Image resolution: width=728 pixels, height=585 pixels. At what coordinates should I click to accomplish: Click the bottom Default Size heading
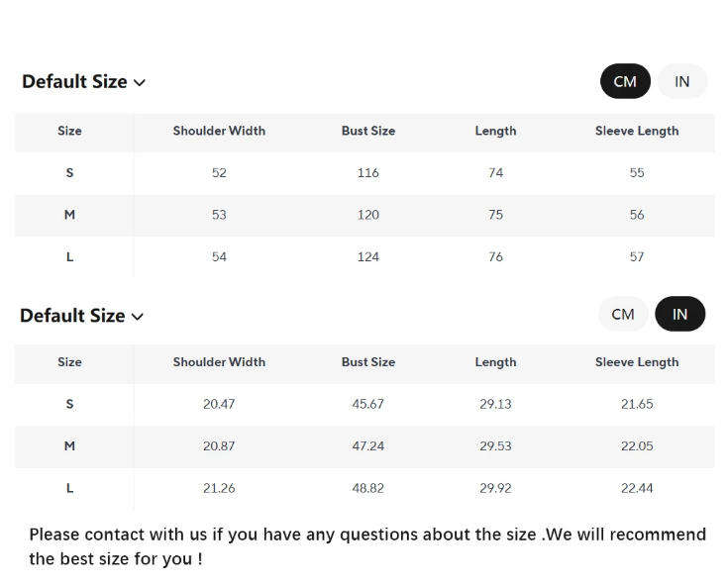(x=72, y=316)
